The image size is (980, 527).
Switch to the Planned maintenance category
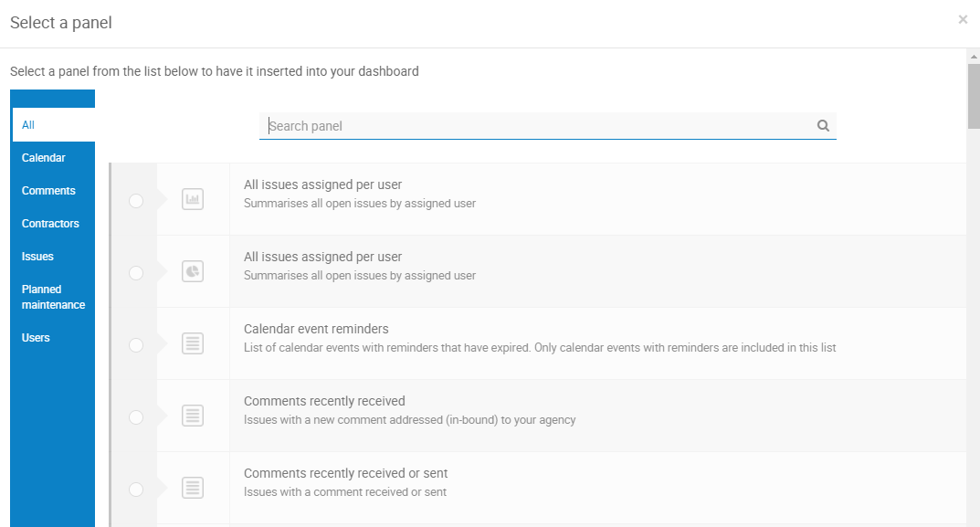point(52,297)
